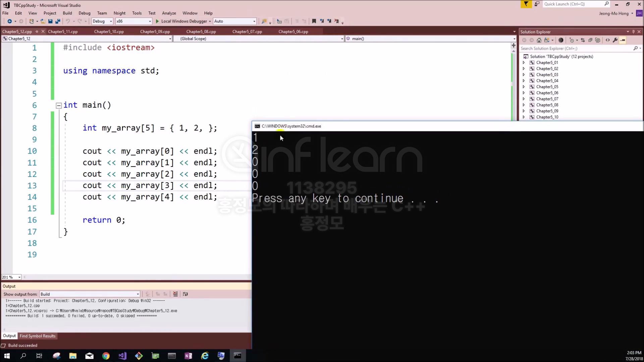
Task: Toggle Preview Selected Items button
Action: pos(623,40)
